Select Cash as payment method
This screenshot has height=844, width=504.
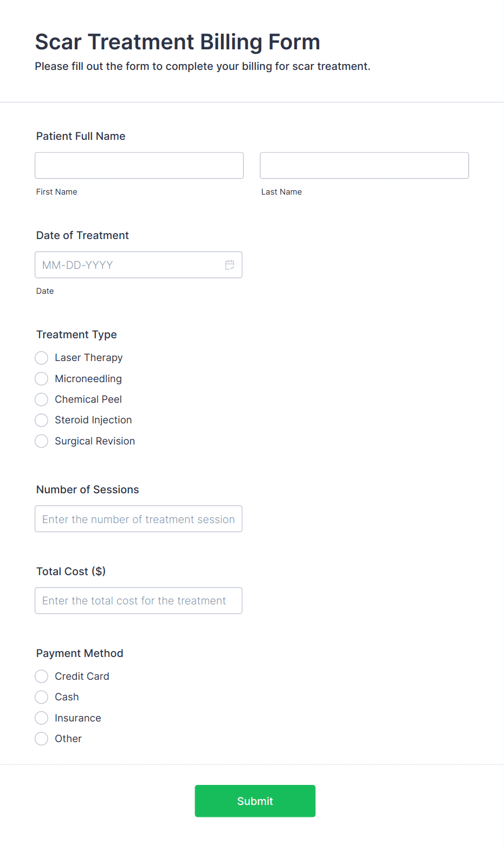42,697
